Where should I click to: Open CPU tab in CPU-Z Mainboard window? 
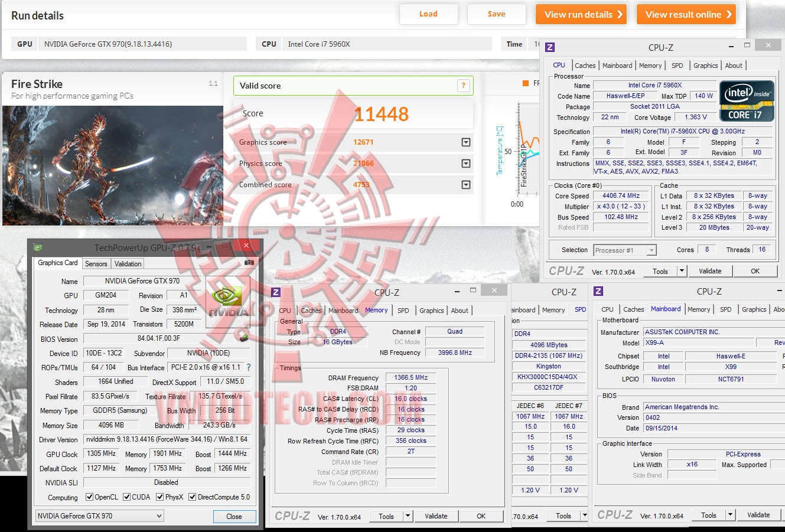[607, 309]
